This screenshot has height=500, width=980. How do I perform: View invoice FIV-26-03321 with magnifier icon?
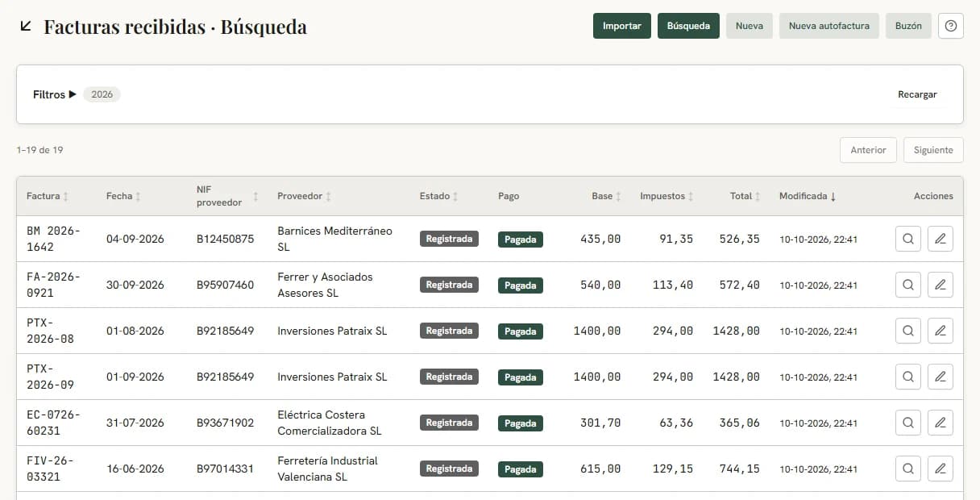click(908, 469)
